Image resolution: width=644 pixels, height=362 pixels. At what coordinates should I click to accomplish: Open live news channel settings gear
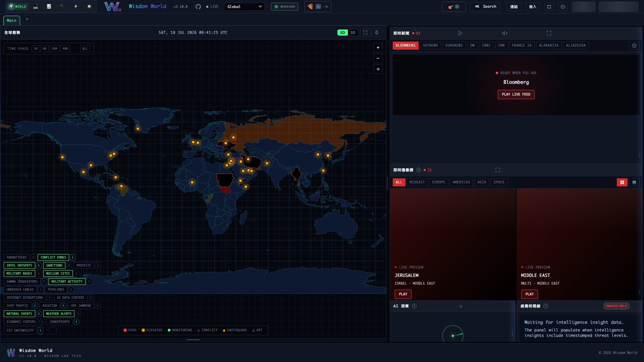(x=634, y=46)
